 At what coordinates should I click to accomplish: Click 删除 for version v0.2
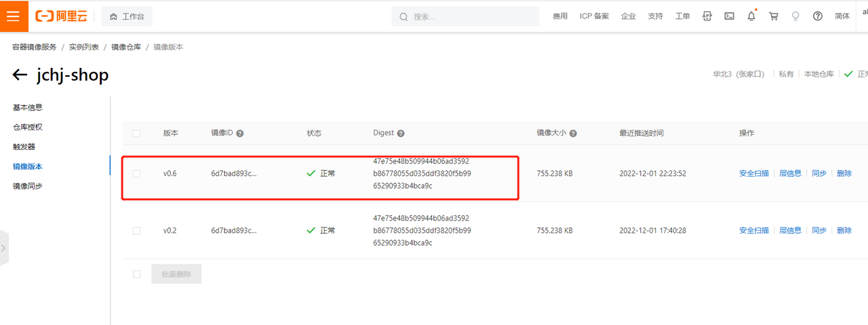(x=844, y=231)
